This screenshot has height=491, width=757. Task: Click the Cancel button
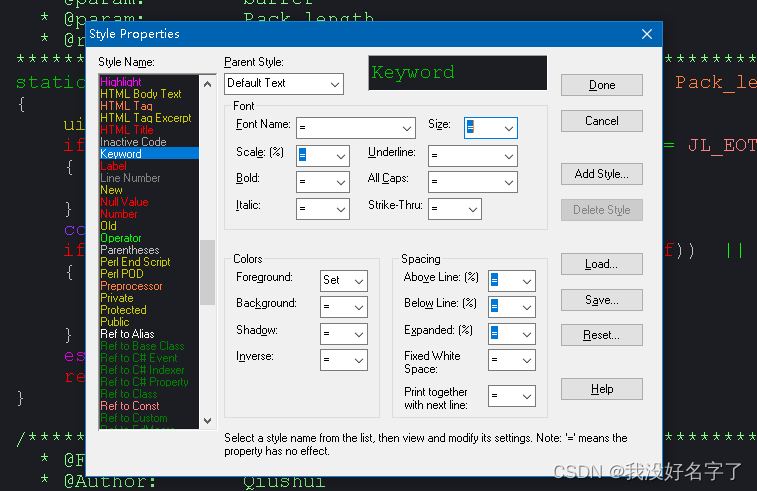tap(602, 121)
